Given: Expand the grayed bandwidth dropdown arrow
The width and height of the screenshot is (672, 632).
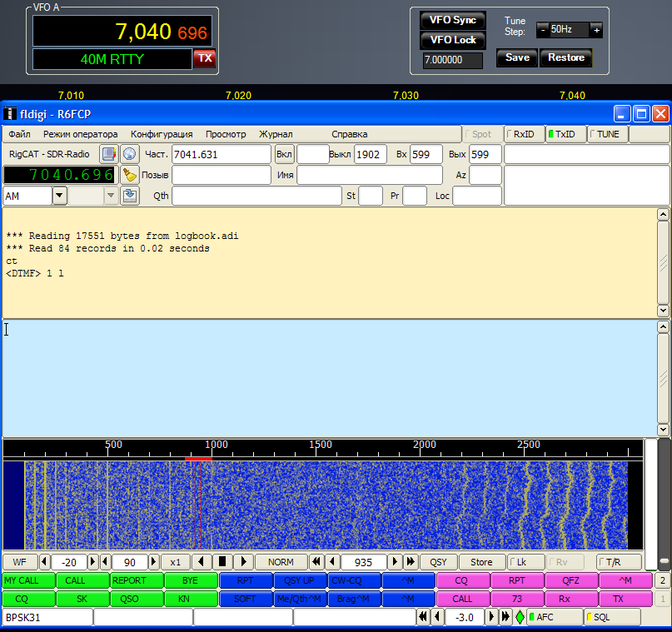Looking at the screenshot, I should click(x=111, y=196).
